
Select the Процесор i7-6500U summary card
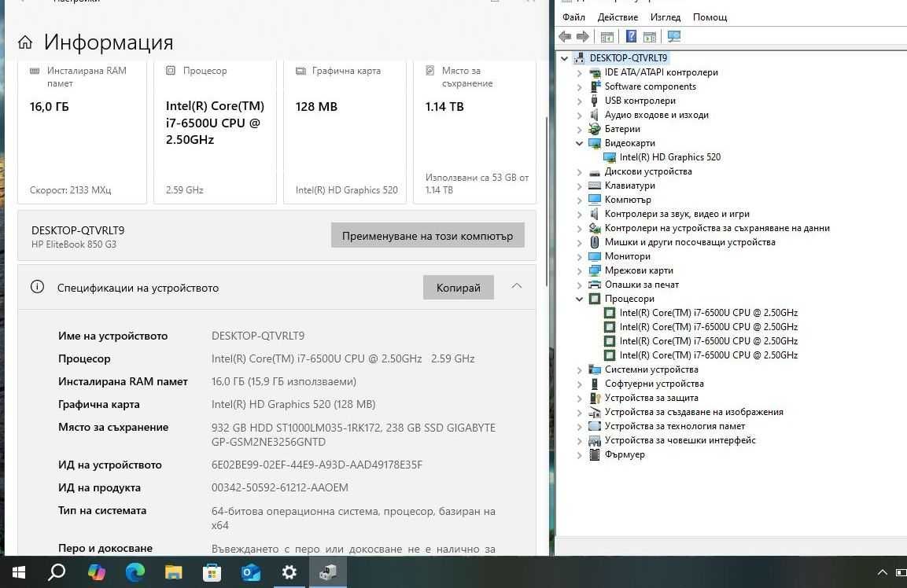pyautogui.click(x=216, y=132)
